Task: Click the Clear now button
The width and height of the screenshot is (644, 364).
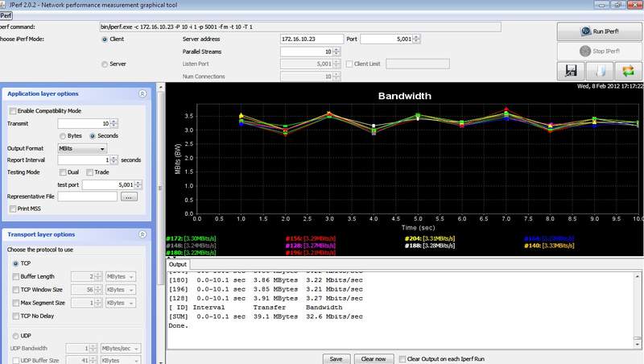Action: pyautogui.click(x=375, y=358)
